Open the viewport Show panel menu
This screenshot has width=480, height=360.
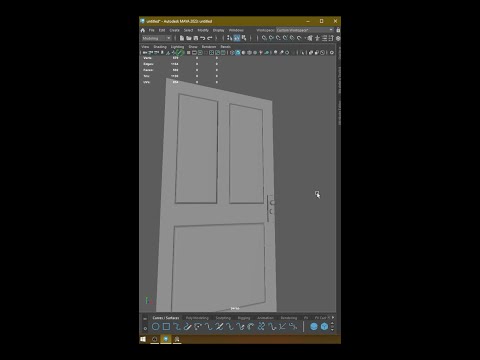pyautogui.click(x=193, y=47)
